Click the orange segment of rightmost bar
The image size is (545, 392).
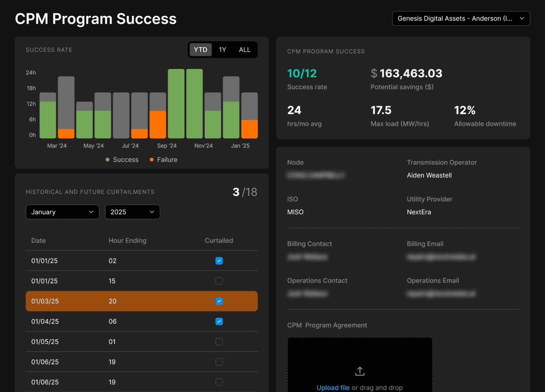(249, 129)
